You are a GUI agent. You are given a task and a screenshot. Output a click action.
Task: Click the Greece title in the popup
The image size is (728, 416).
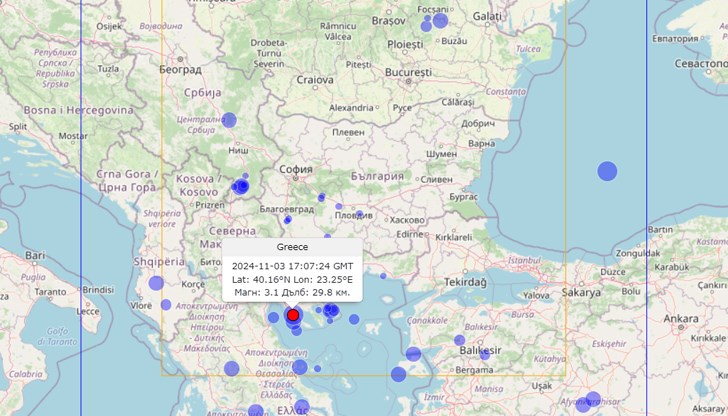(292, 247)
